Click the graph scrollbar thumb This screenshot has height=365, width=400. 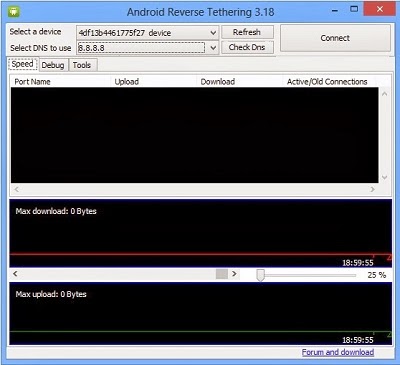click(x=222, y=274)
